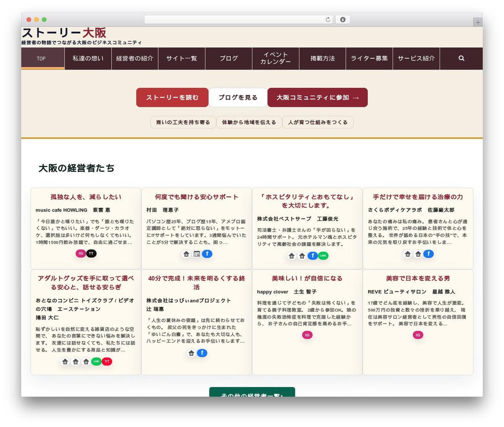Select the 体験から地域を伝える tag

tap(249, 122)
